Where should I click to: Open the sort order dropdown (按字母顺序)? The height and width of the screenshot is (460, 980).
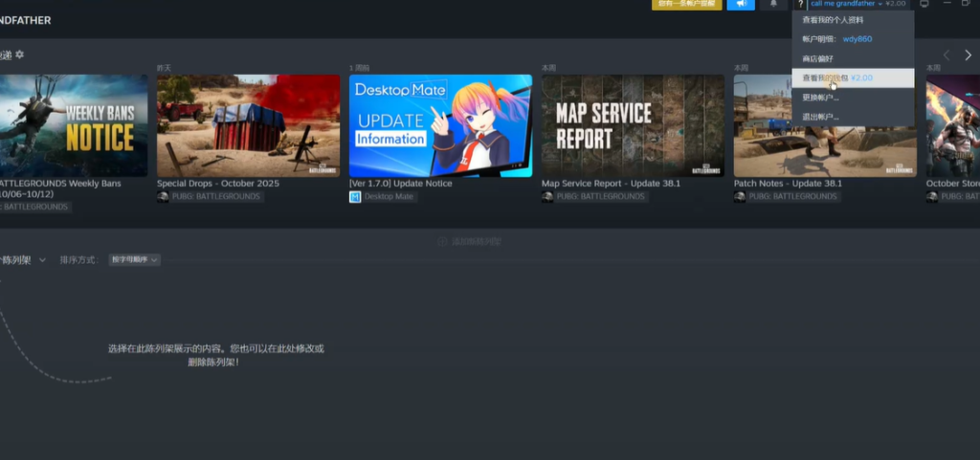pos(134,260)
